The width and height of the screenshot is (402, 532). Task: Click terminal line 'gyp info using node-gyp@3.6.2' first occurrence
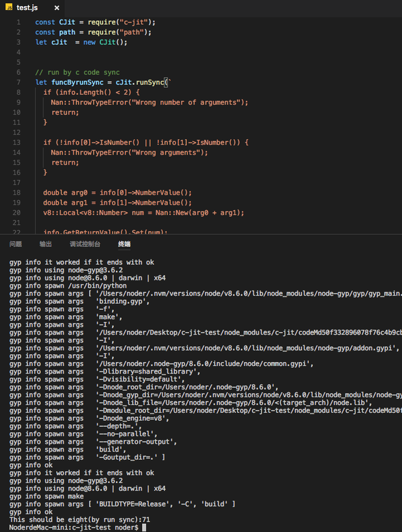point(66,270)
